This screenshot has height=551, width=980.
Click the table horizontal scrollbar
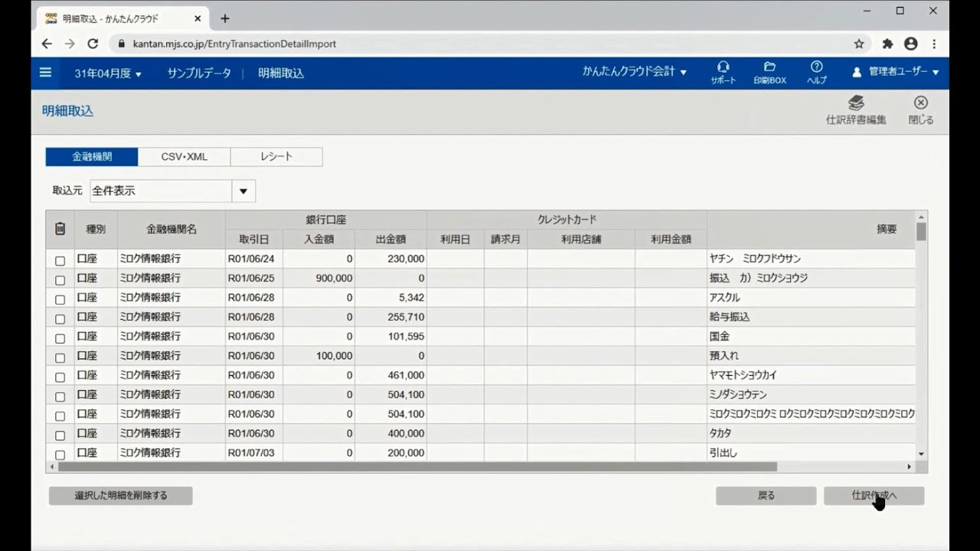(417, 466)
